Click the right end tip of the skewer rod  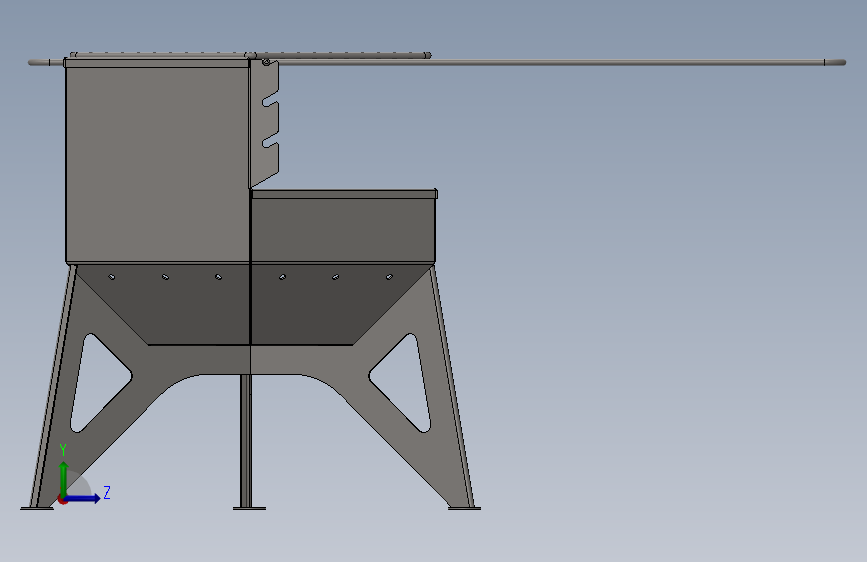[836, 63]
